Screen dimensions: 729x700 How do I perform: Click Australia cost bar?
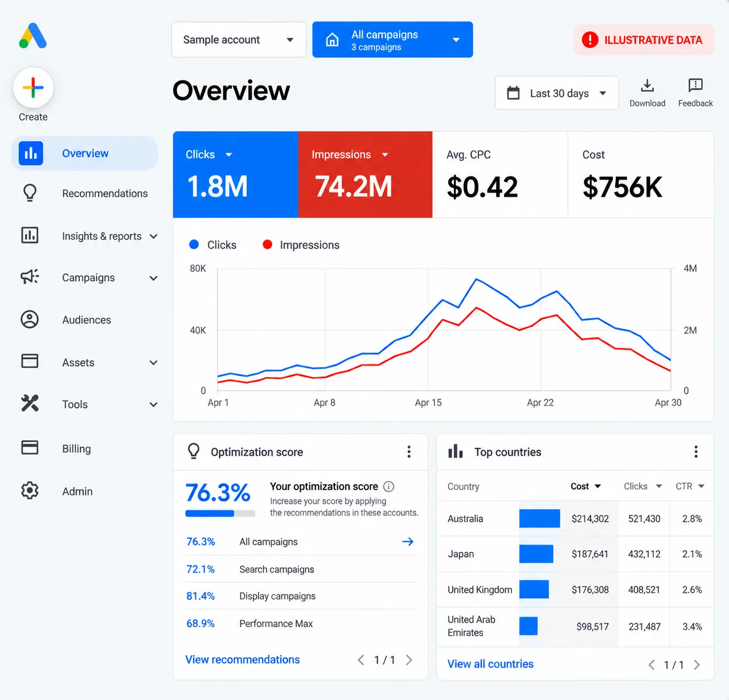[539, 519]
